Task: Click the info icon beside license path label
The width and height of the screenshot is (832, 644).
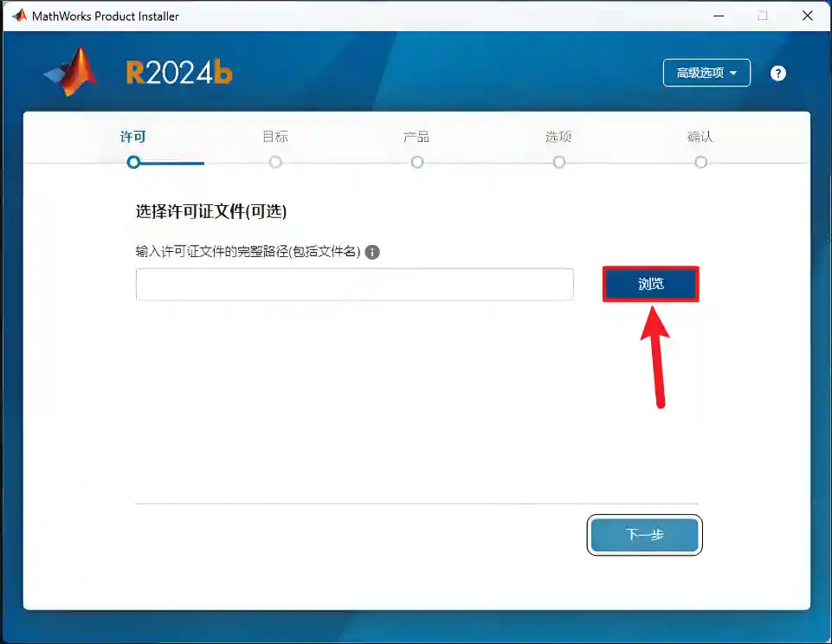Action: [372, 253]
